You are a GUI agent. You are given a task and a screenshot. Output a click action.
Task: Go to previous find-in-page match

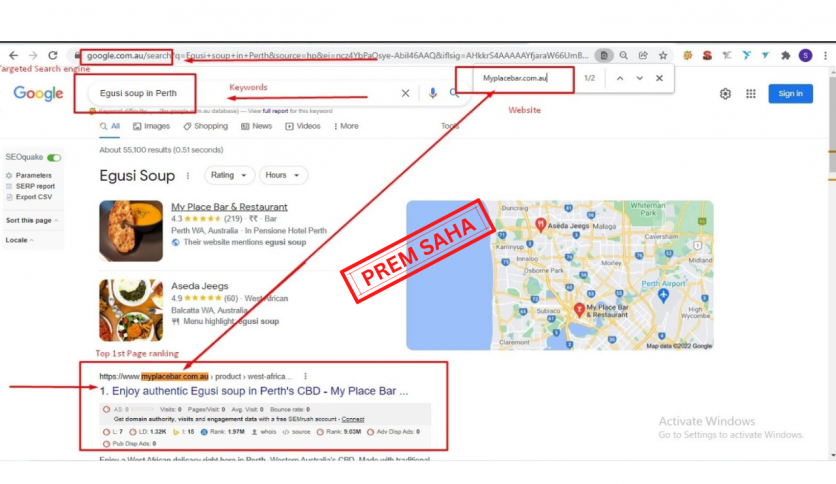click(620, 78)
